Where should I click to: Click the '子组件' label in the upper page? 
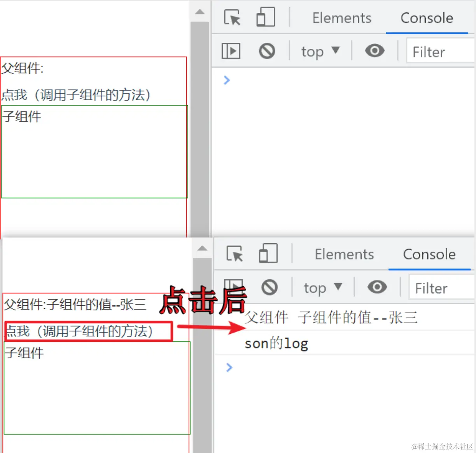[22, 117]
